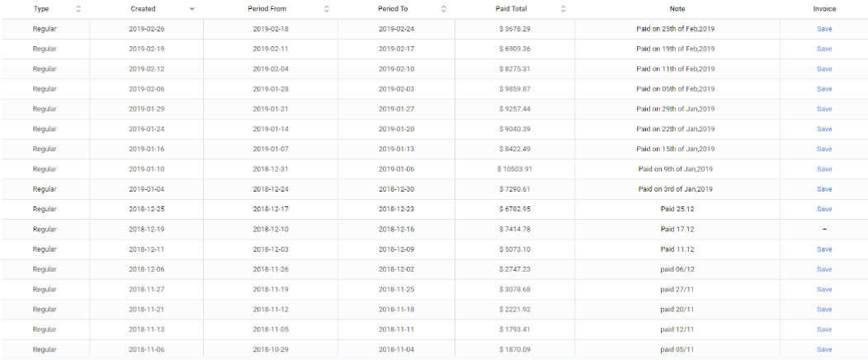868x360 pixels.
Task: Save invoice paid on 22th of Jan
Action: [x=823, y=129]
